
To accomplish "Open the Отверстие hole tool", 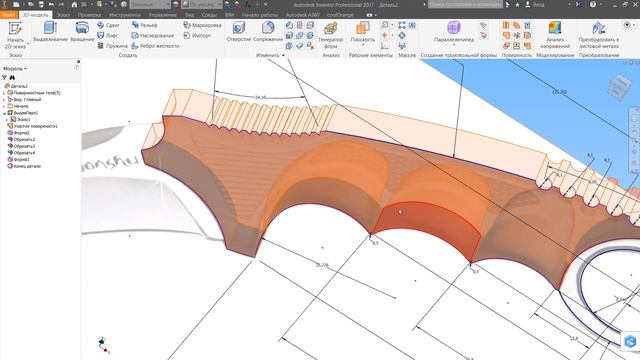I will point(239,32).
